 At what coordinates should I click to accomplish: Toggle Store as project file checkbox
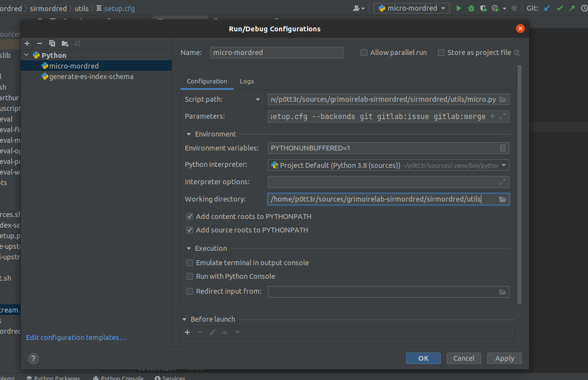point(441,53)
